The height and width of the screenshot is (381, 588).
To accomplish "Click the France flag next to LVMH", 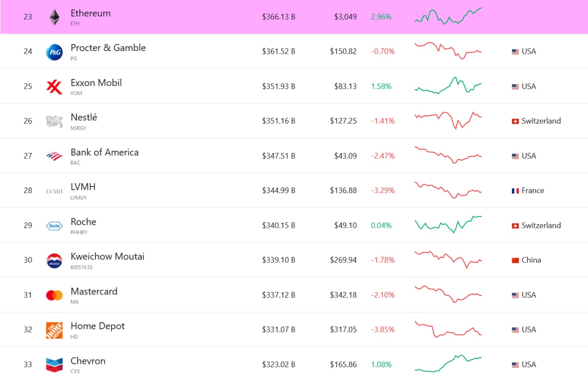I will pos(515,191).
